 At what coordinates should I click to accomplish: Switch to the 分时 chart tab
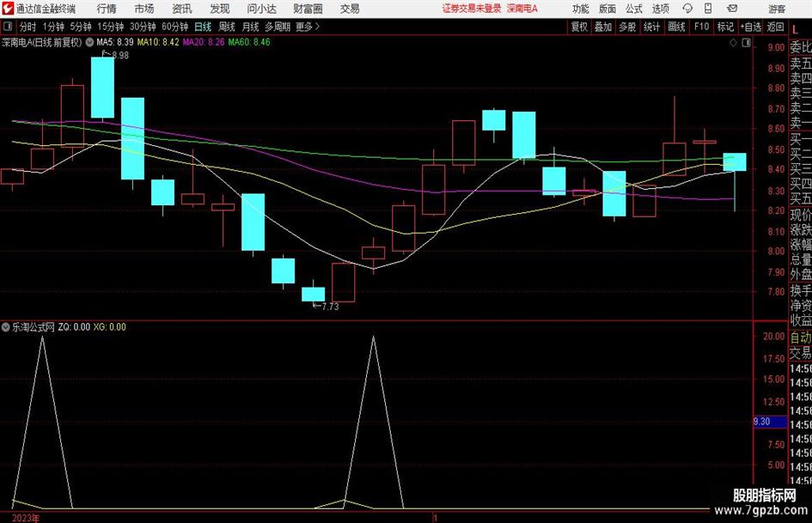pyautogui.click(x=28, y=27)
